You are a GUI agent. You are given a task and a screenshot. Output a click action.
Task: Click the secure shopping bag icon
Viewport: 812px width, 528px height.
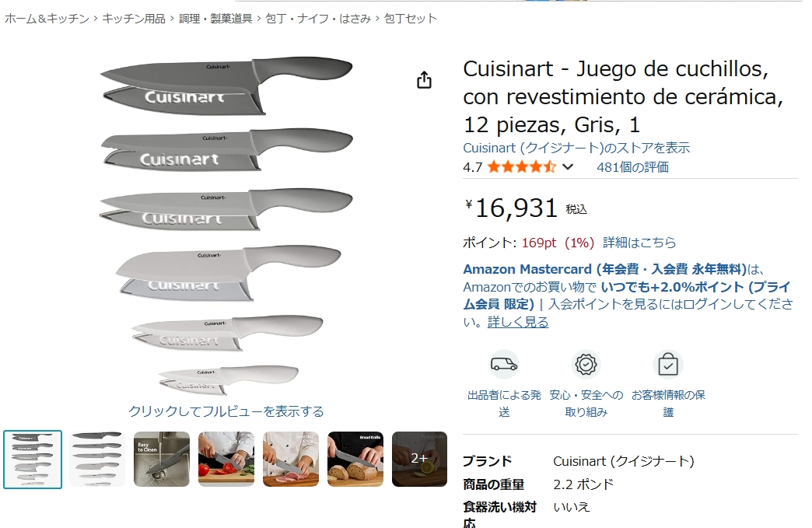(668, 365)
